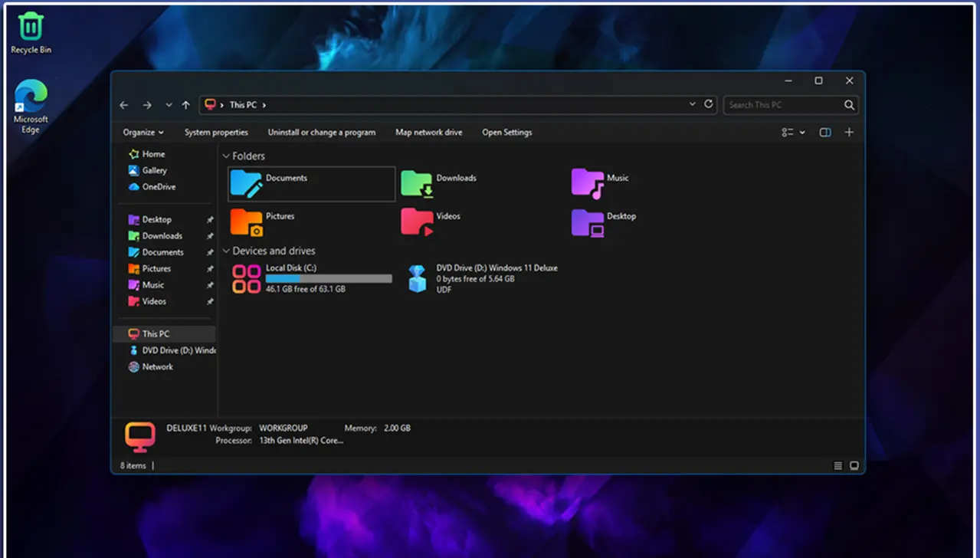
Task: Go forward with the Forward arrow
Action: (147, 105)
